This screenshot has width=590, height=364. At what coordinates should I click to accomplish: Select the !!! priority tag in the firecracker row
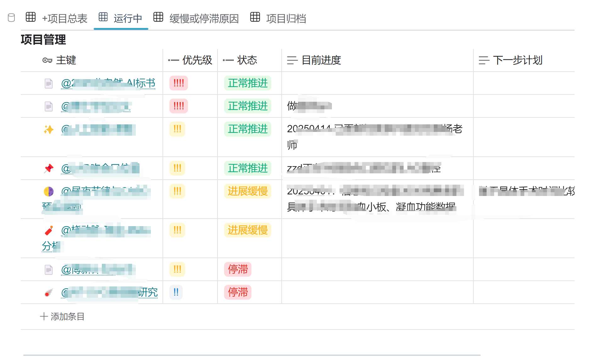177,230
